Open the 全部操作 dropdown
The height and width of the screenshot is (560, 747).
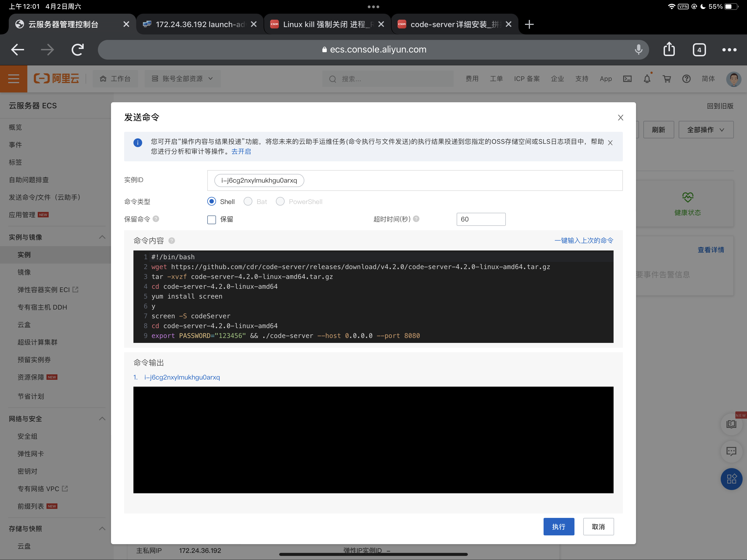click(706, 130)
